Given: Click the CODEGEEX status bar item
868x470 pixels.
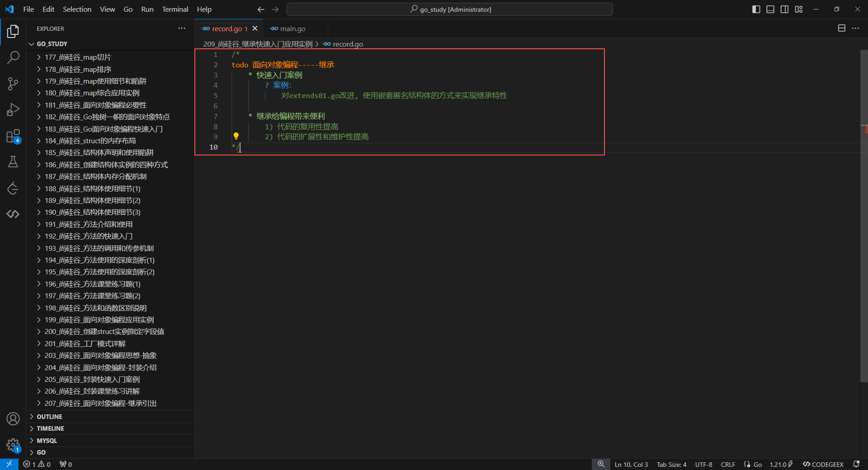Looking at the screenshot, I should (823, 464).
